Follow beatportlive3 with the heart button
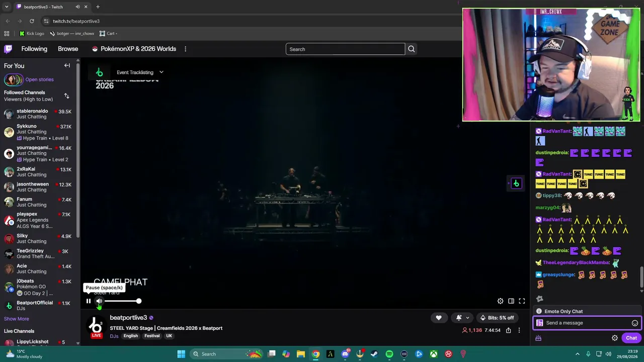Viewport: 644px width, 362px height. (x=439, y=318)
